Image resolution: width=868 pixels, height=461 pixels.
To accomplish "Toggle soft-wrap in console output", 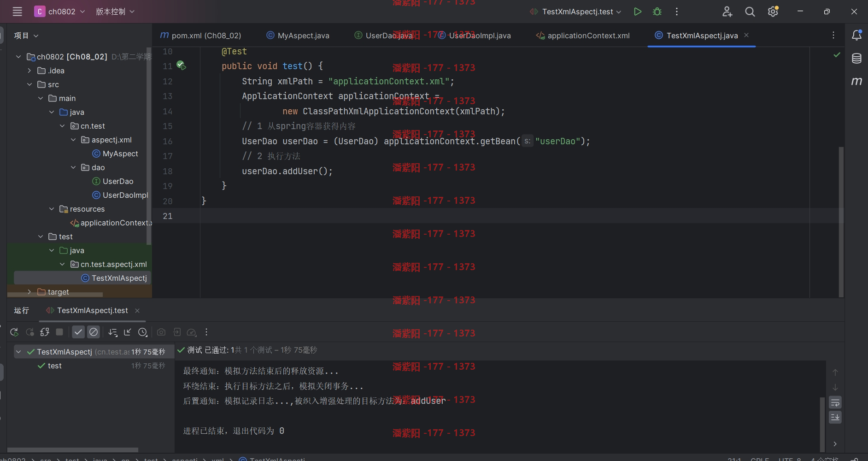I will (x=835, y=403).
